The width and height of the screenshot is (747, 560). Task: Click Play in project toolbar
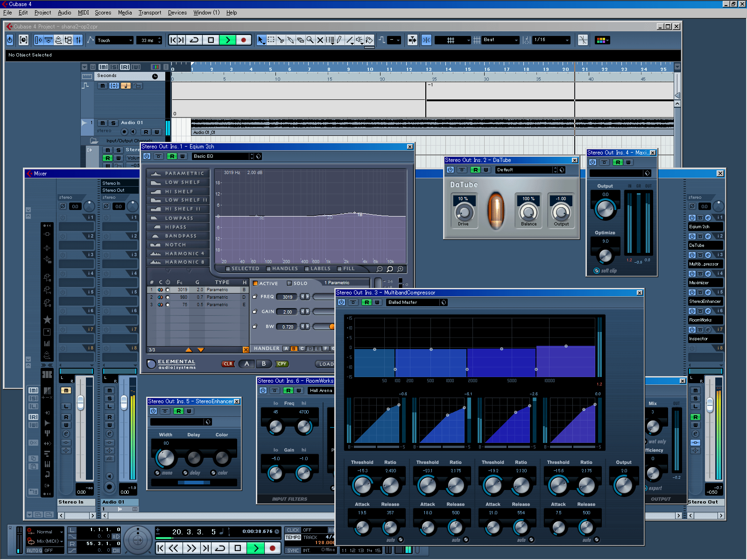(x=227, y=40)
